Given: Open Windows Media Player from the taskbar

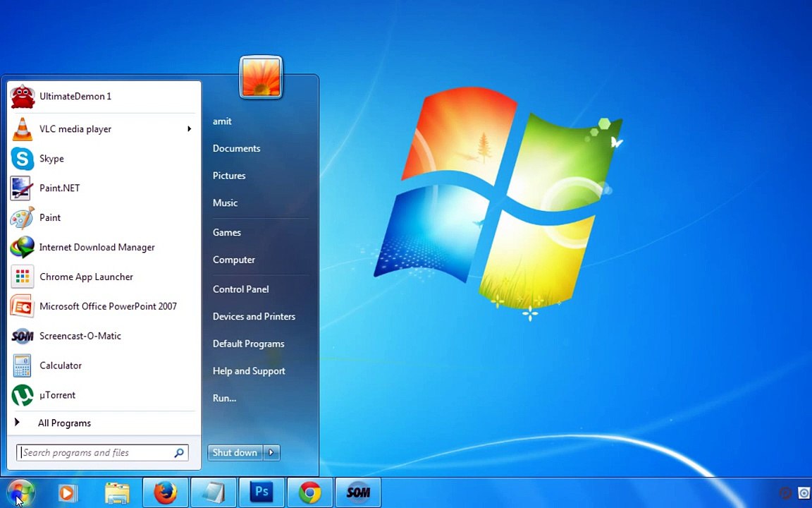Looking at the screenshot, I should point(67,492).
